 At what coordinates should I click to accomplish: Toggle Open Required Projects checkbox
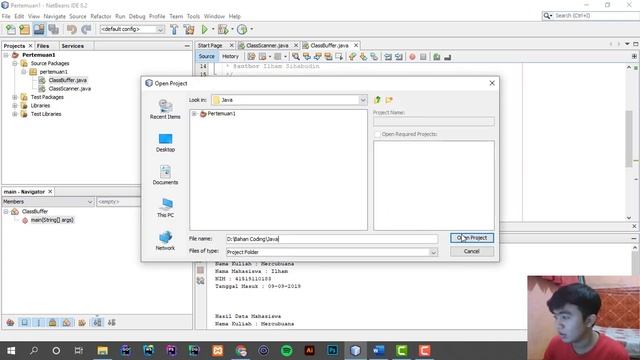pyautogui.click(x=377, y=134)
